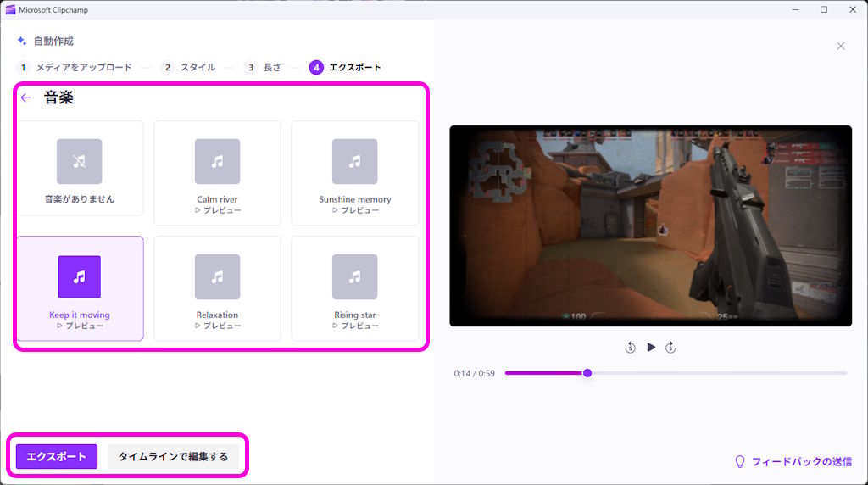Maximize the Clipchamp window
The image size is (868, 485).
point(824,9)
